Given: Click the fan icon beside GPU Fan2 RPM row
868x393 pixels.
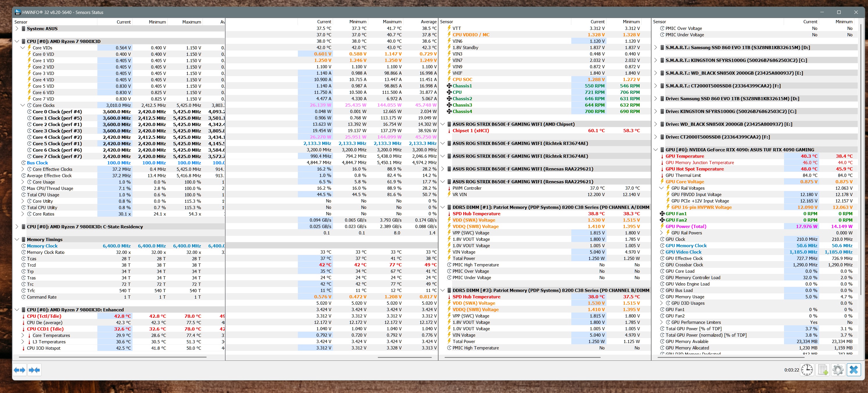Looking at the screenshot, I should click(x=662, y=220).
